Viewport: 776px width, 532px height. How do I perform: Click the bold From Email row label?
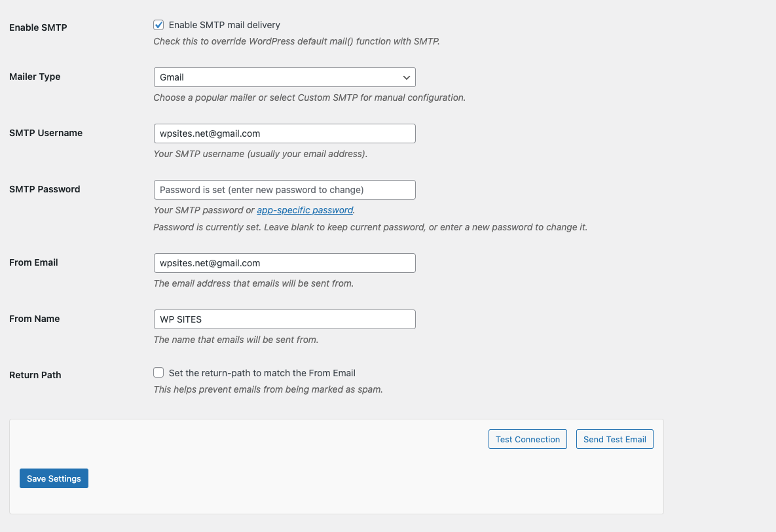click(x=33, y=262)
